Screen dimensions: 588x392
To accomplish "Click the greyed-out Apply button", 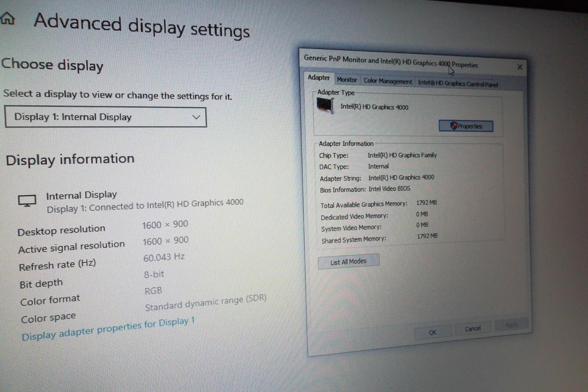I will (511, 325).
